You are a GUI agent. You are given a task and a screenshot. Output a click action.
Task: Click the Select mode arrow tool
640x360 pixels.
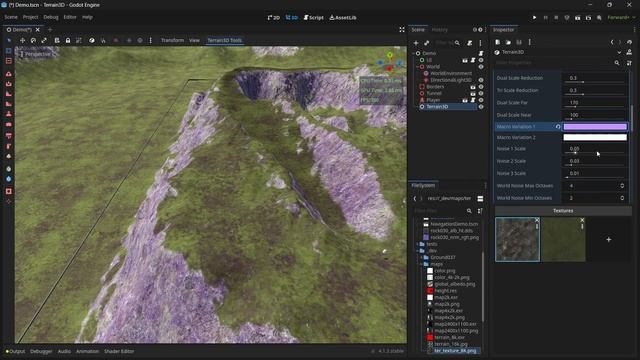9,40
